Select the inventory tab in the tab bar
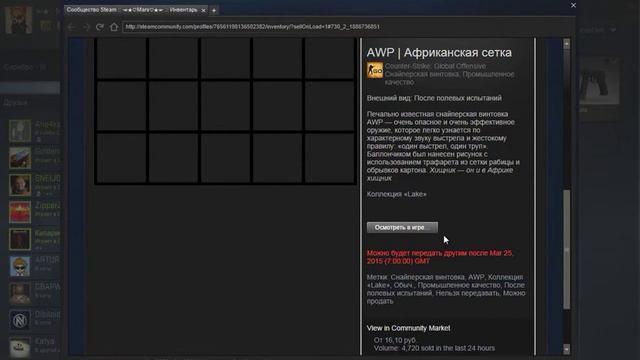640x360 pixels. click(x=136, y=10)
